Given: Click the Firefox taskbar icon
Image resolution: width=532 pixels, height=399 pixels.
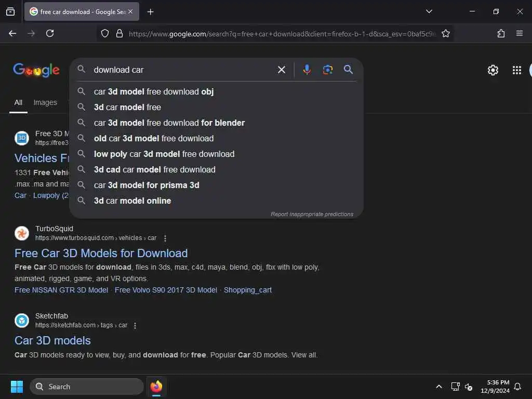Looking at the screenshot, I should (156, 387).
